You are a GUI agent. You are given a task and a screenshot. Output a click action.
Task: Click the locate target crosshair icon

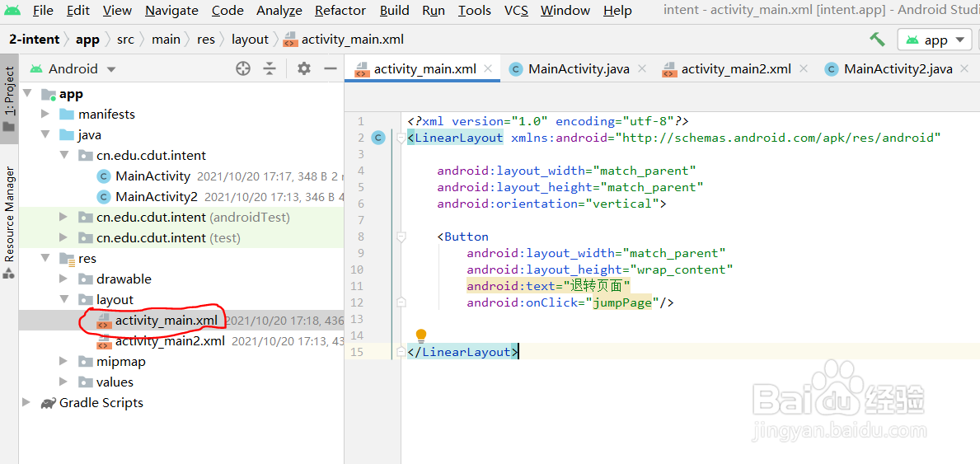click(243, 68)
